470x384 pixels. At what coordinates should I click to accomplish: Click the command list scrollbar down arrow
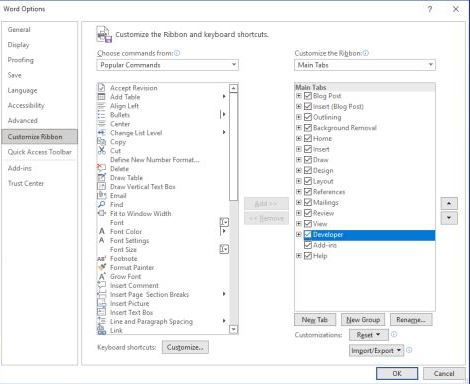[234, 329]
